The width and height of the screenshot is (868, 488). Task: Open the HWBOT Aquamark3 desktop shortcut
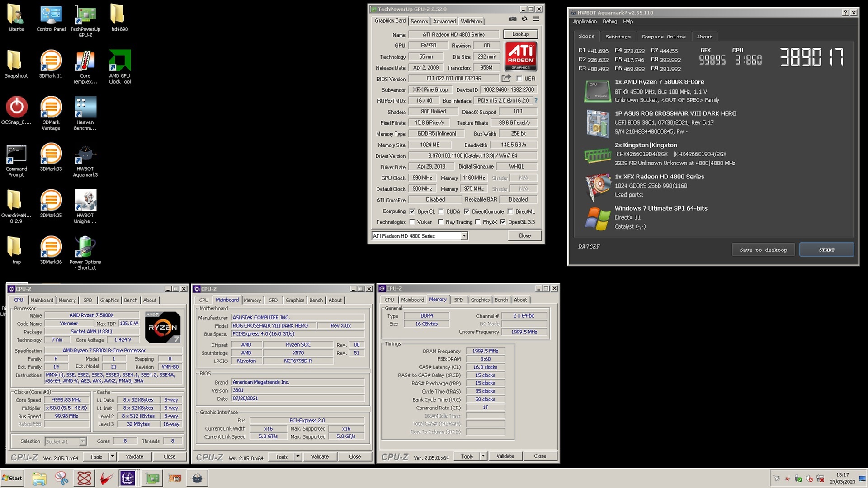tap(85, 160)
